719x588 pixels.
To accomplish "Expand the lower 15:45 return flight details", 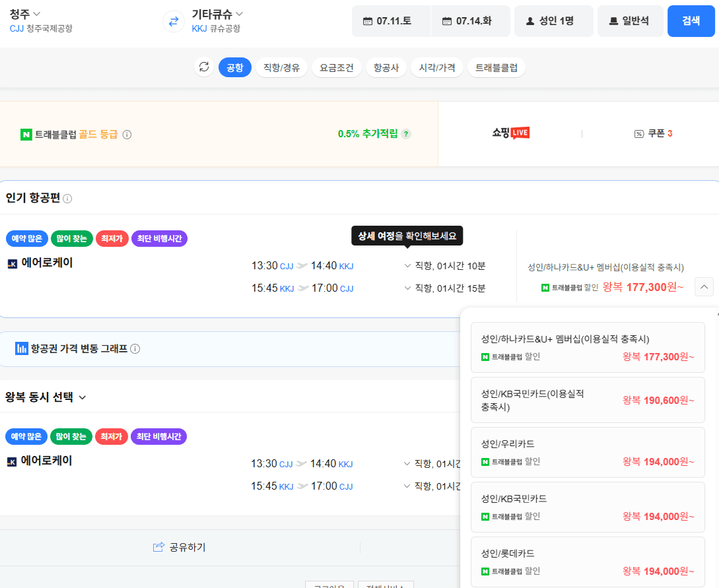I will (x=407, y=486).
